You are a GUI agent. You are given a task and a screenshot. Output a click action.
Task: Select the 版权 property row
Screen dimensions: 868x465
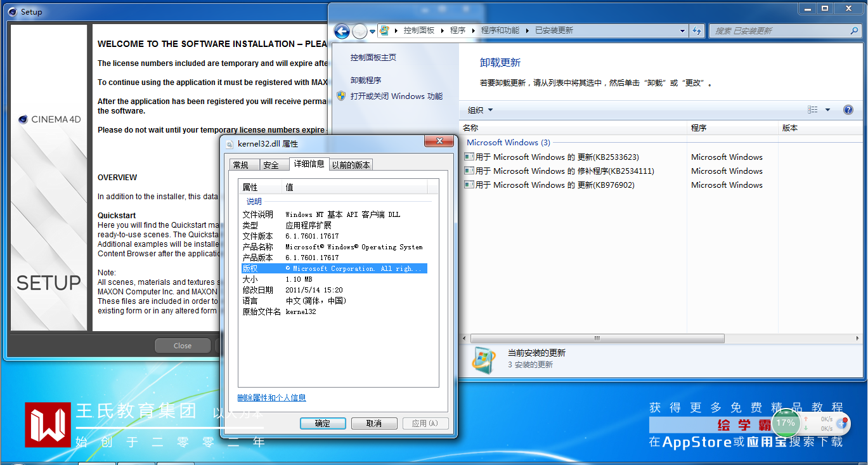click(334, 268)
